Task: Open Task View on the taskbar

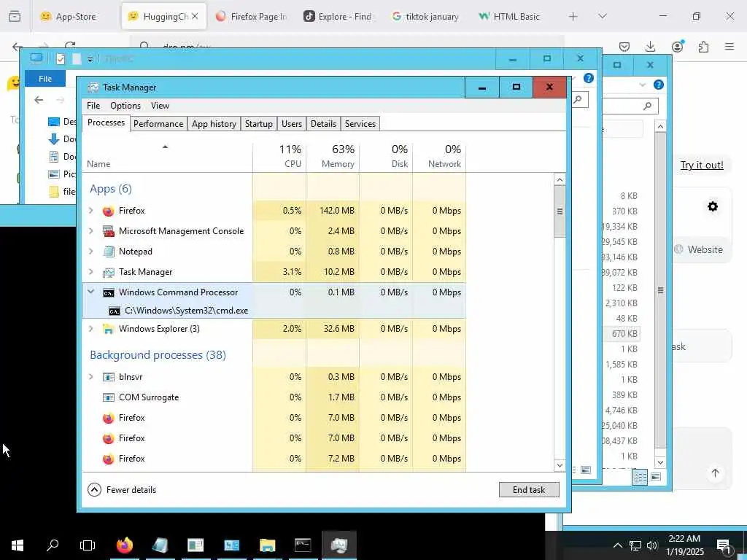Action: [88, 545]
